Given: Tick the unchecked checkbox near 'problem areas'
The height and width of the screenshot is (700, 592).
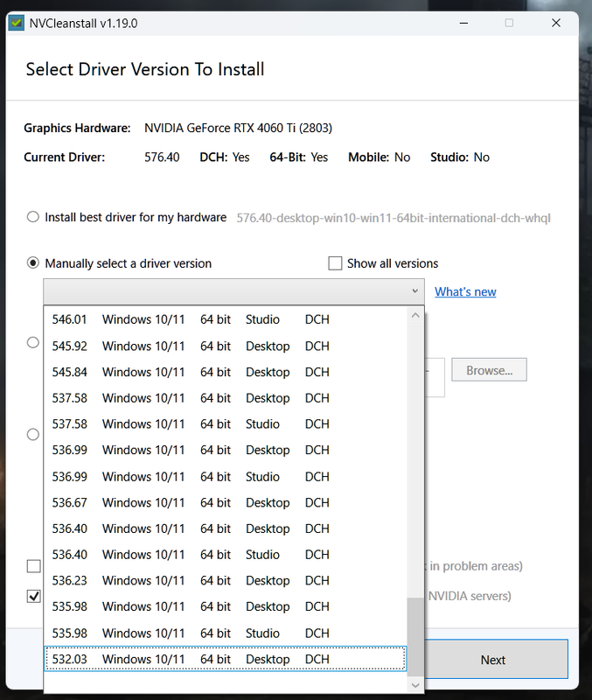Looking at the screenshot, I should [x=34, y=566].
